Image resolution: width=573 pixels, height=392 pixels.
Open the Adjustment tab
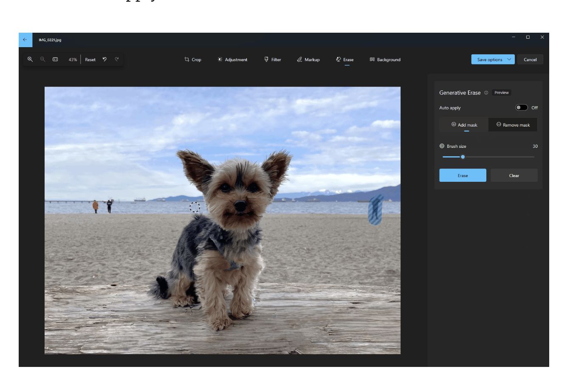[x=232, y=59]
